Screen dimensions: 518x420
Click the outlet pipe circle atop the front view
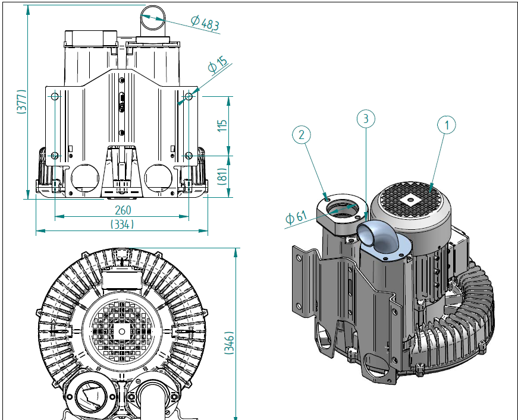tap(153, 17)
